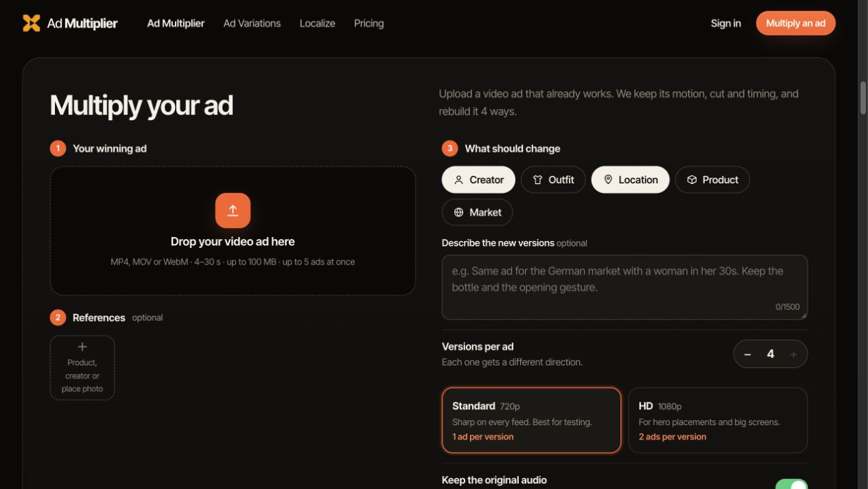Click the 'Multiply your ad' headline
The image size is (868, 489).
(x=141, y=106)
